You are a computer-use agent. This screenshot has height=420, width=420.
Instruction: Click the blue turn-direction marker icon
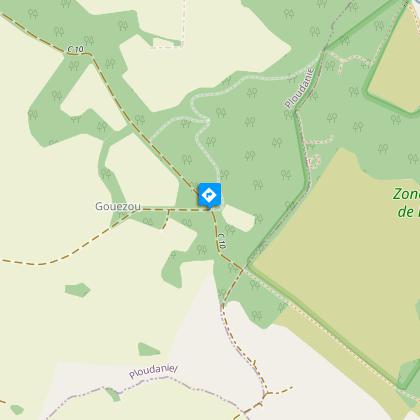[209, 195]
